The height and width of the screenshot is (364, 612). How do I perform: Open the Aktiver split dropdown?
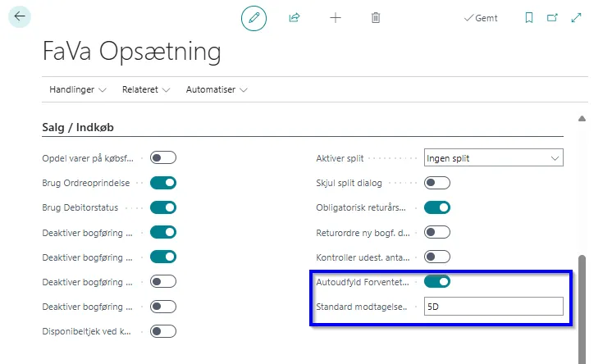(494, 158)
